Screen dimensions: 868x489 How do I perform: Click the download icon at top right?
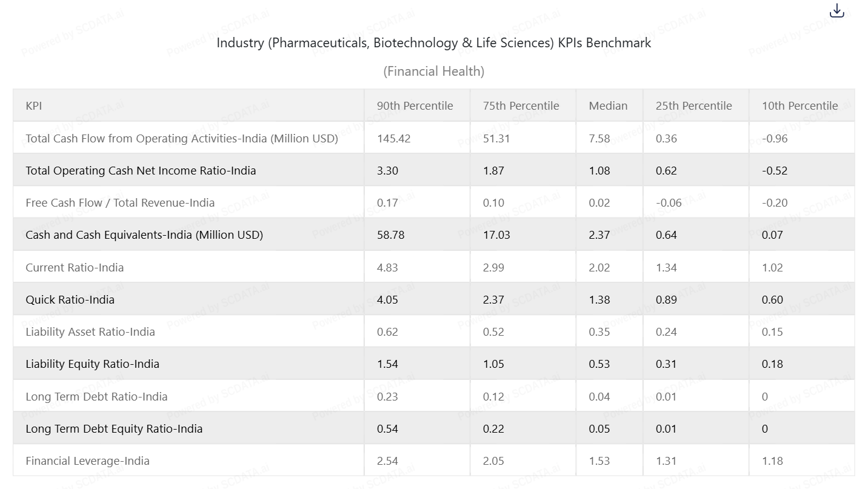click(836, 11)
